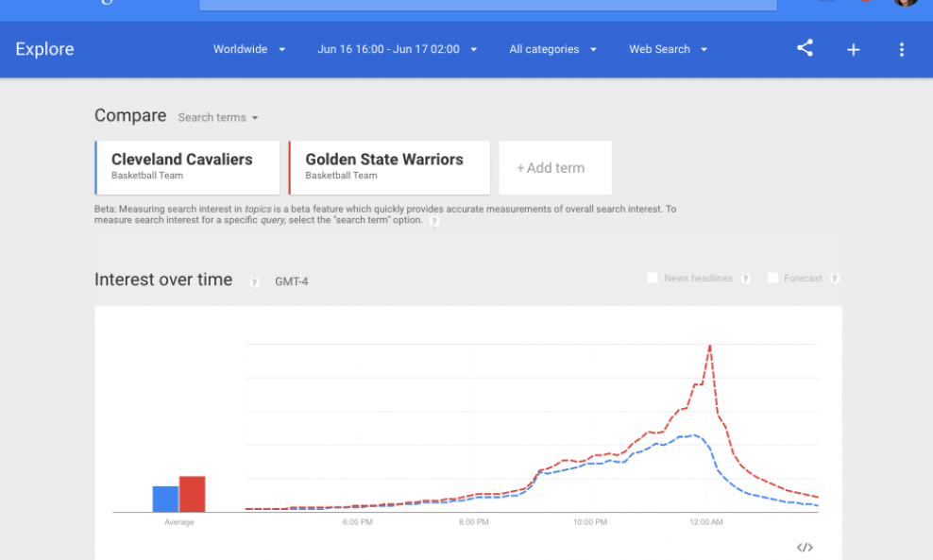The width and height of the screenshot is (933, 560).
Task: Click the blue average bar for Cavaliers
Action: point(165,500)
